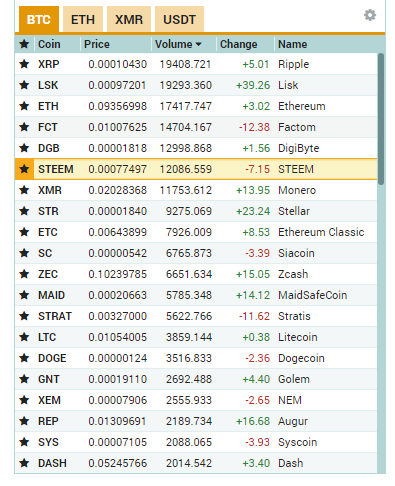Click DigiByte volume 12998.868

click(x=185, y=148)
